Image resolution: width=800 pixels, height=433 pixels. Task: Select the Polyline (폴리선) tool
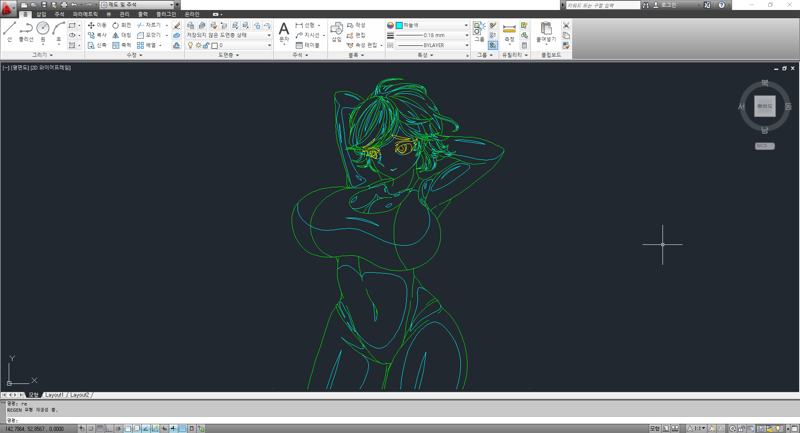click(x=26, y=32)
